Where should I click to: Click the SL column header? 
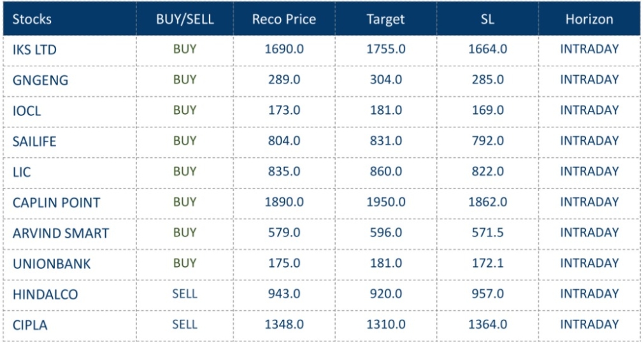click(x=487, y=19)
